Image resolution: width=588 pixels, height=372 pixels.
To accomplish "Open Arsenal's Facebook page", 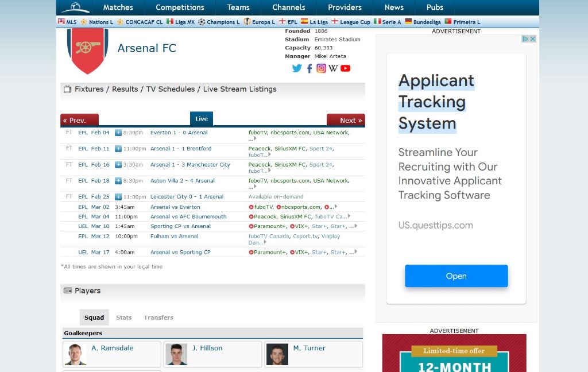I will pos(310,68).
